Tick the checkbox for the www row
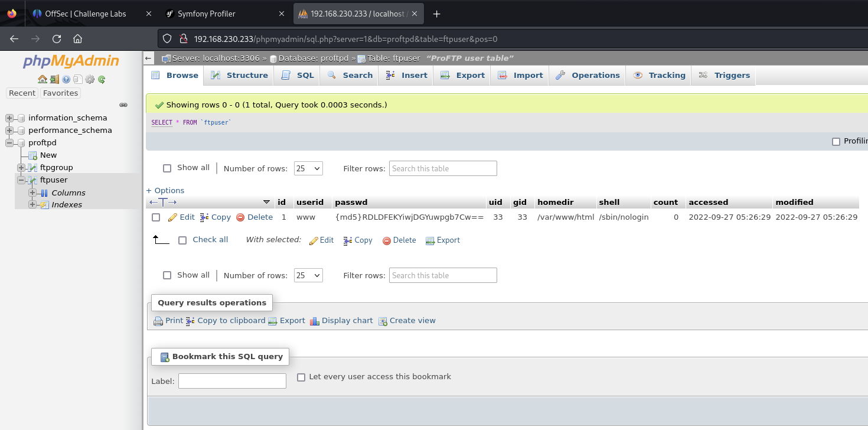868x430 pixels. coord(156,217)
